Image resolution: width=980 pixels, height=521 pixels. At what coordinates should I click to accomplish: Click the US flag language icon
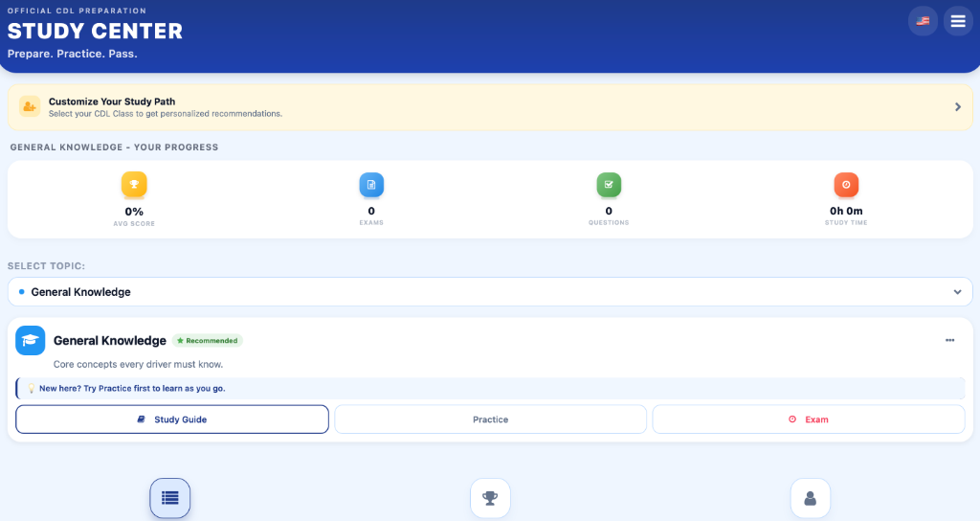coord(923,21)
